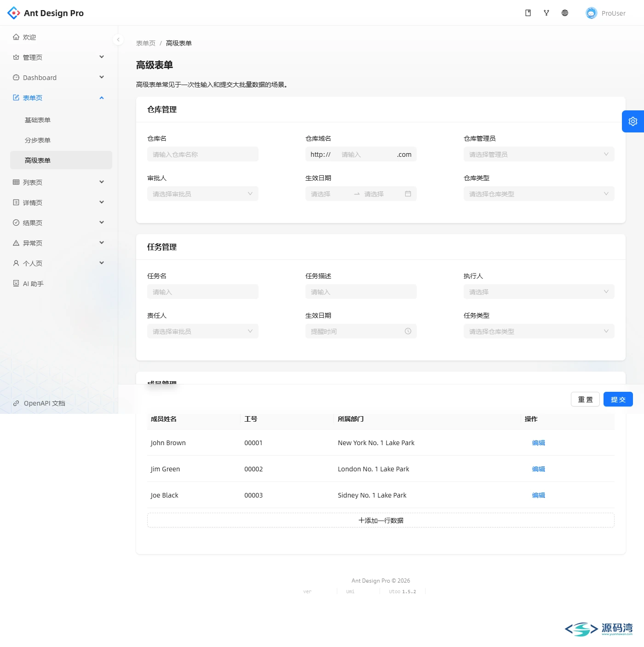Click the 重置 button
The width and height of the screenshot is (644, 647).
point(586,399)
